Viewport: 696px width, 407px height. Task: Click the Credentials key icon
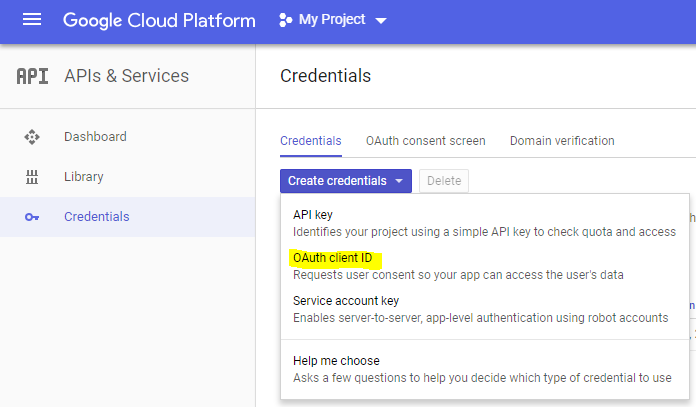point(32,217)
